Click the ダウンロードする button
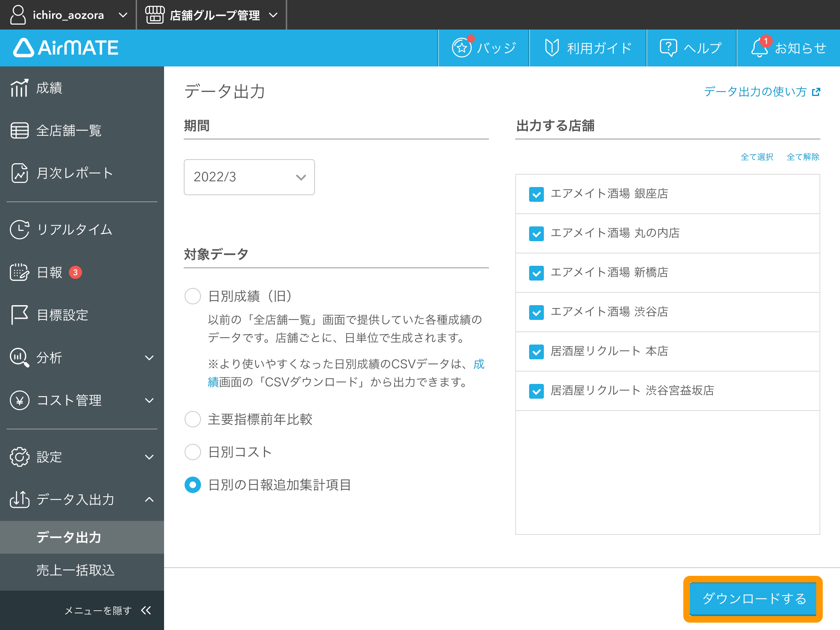The height and width of the screenshot is (630, 840). click(753, 599)
